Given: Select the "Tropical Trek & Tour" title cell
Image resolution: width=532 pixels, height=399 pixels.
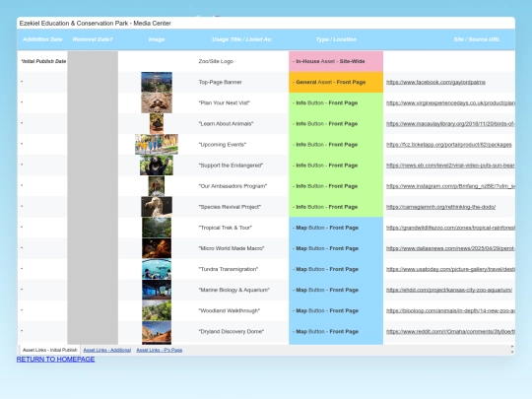Looking at the screenshot, I should click(242, 228).
